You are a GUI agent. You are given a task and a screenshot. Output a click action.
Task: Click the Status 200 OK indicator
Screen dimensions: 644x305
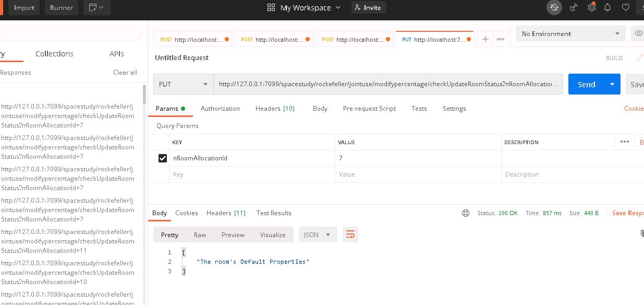497,213
